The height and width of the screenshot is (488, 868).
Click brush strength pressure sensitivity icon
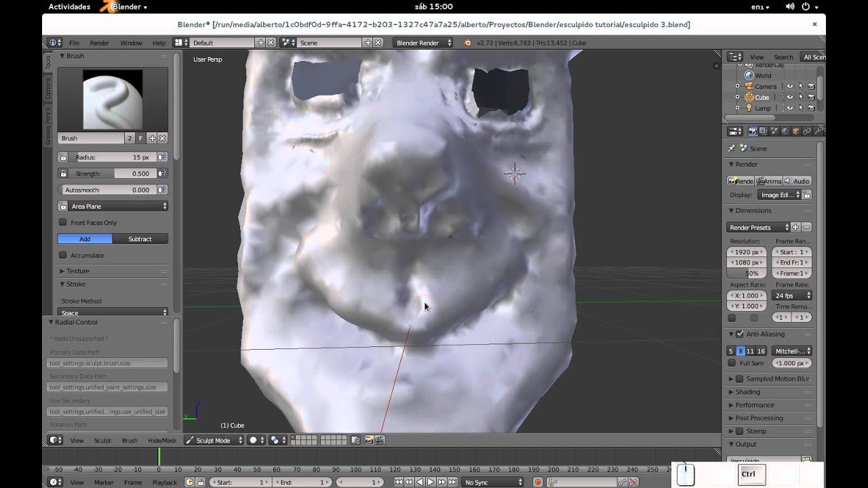point(162,174)
